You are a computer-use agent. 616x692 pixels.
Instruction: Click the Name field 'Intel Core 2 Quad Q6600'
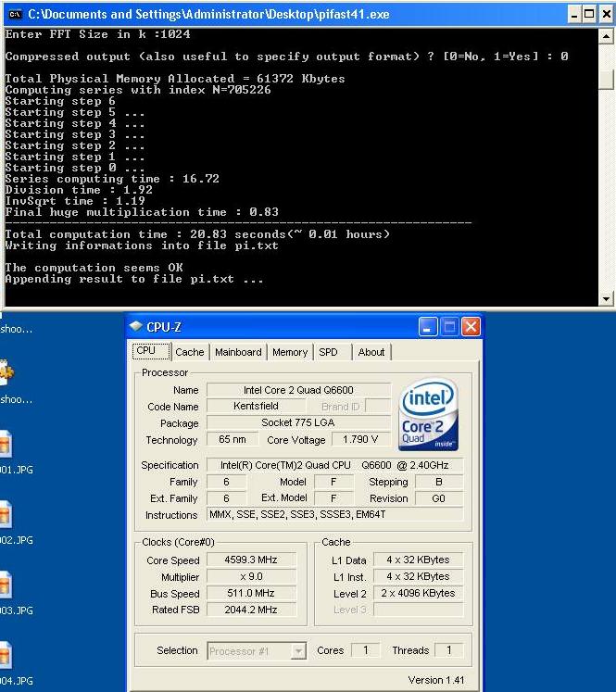point(298,390)
